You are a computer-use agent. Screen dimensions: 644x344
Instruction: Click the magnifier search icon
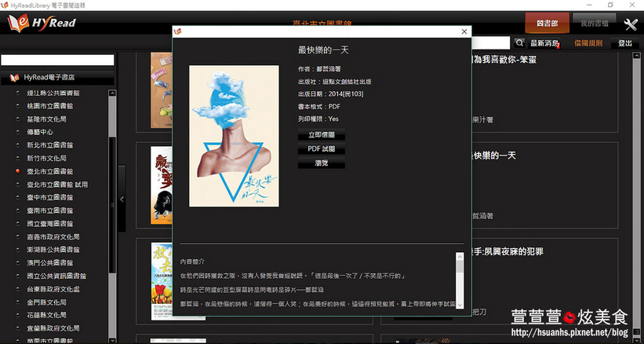(x=520, y=43)
